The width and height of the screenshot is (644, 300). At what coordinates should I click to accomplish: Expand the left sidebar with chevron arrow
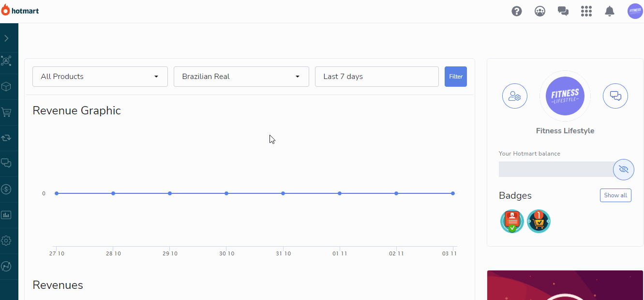coord(6,38)
